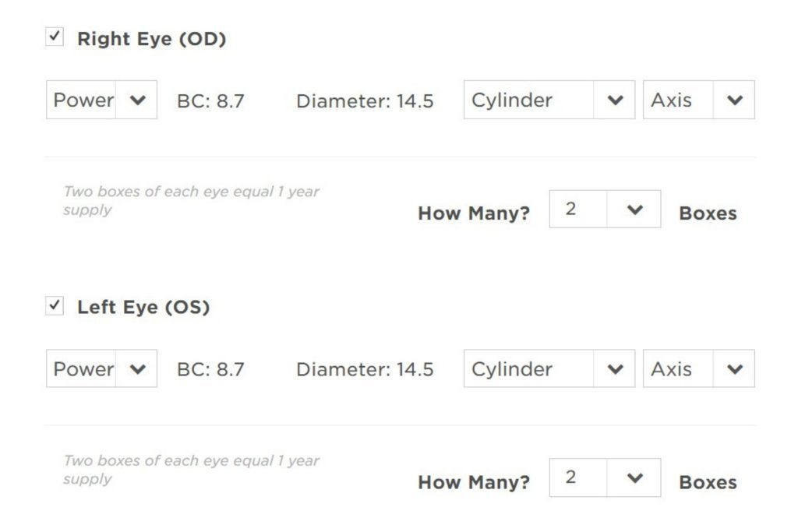
Task: Click the left eye Power chevron arrow
Action: tap(137, 369)
